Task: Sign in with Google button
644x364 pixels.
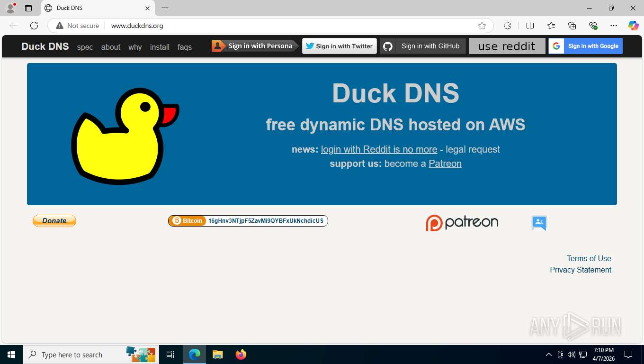Action: 585,46
